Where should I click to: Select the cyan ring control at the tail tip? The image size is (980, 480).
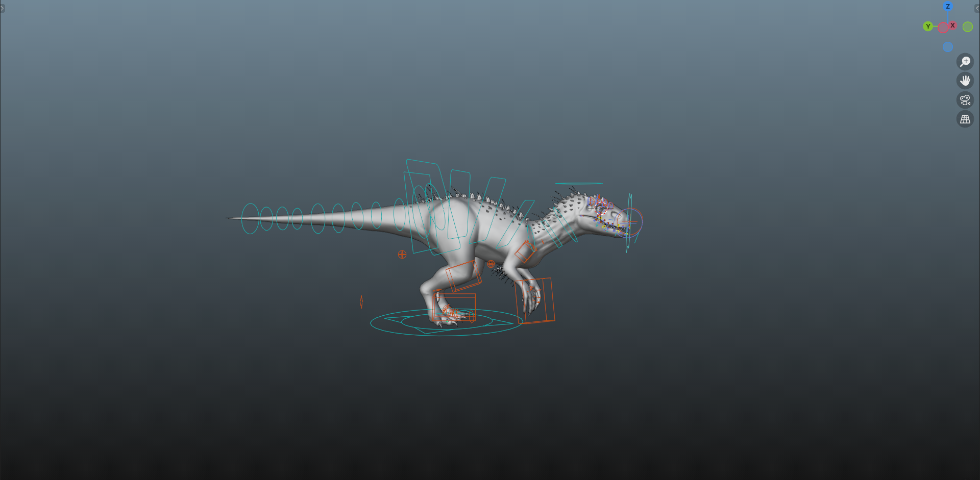(250, 219)
